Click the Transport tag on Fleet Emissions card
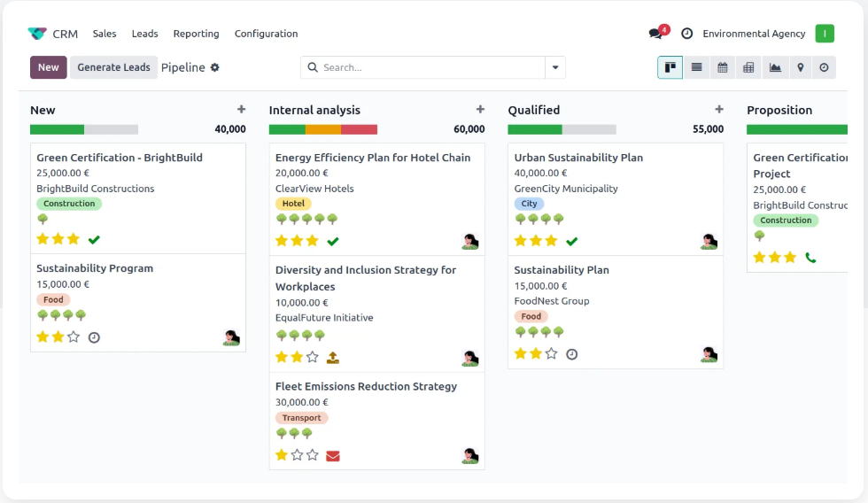The height and width of the screenshot is (503, 868). [x=302, y=418]
